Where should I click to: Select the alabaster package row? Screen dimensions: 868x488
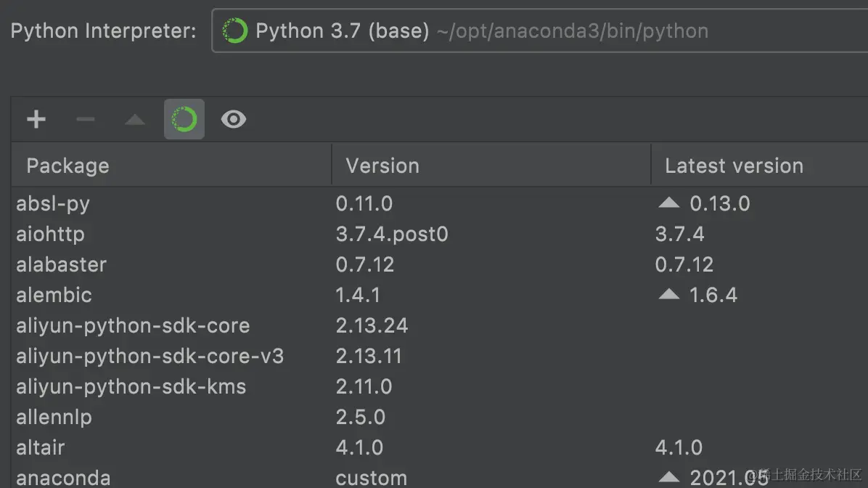(x=61, y=265)
